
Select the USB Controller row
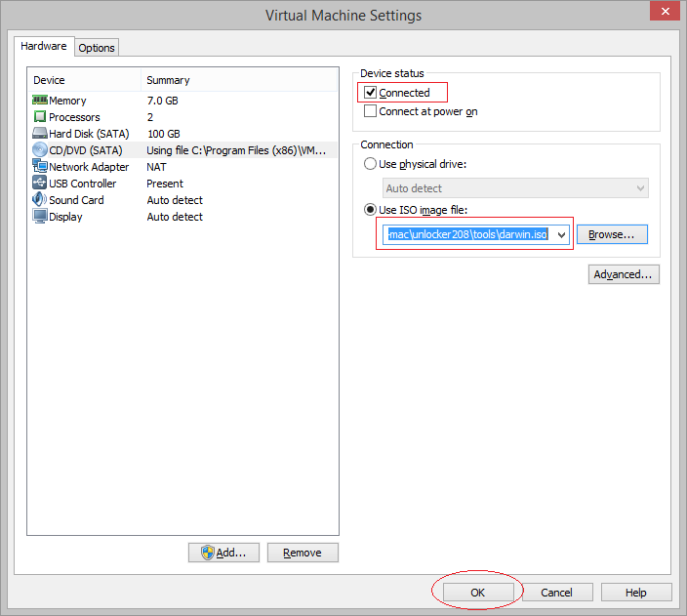click(183, 184)
